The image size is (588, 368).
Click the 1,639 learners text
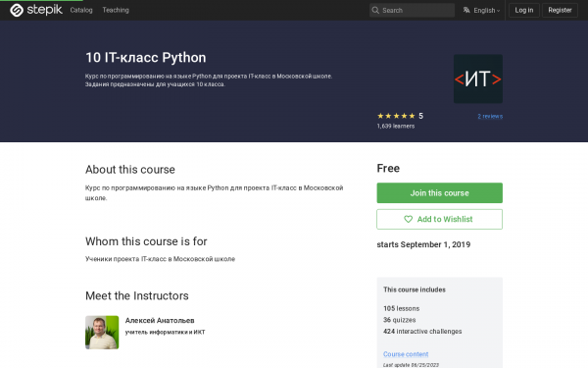pyautogui.click(x=396, y=127)
